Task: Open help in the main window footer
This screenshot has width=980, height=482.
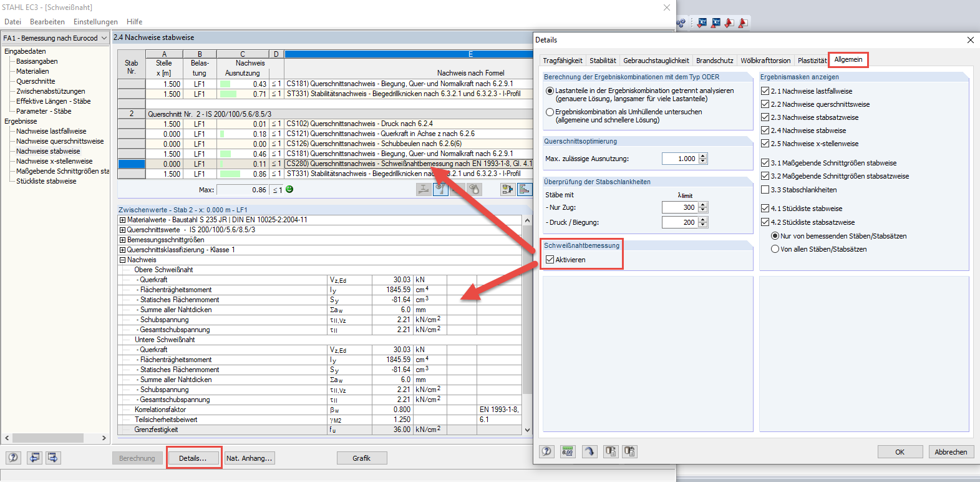Action: point(13,458)
